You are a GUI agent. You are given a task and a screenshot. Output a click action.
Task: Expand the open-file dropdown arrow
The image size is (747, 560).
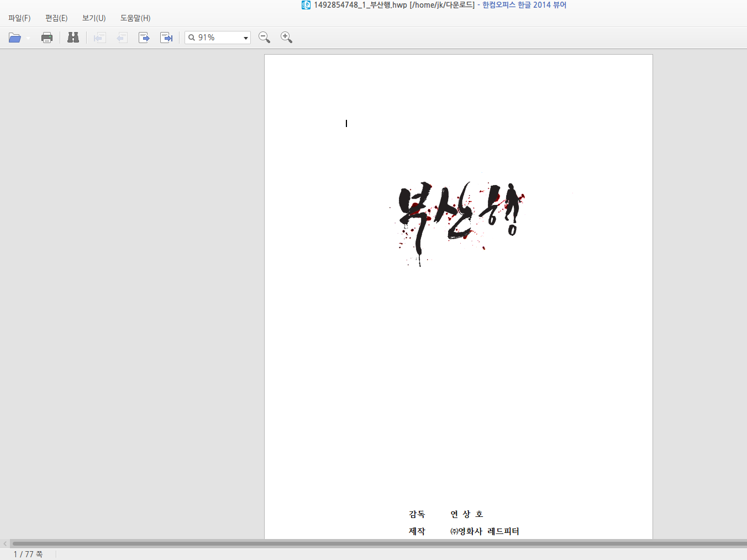point(28,38)
